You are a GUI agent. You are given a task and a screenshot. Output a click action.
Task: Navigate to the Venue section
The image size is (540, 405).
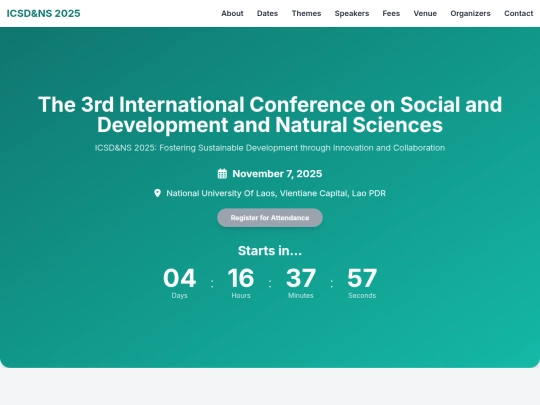[425, 13]
